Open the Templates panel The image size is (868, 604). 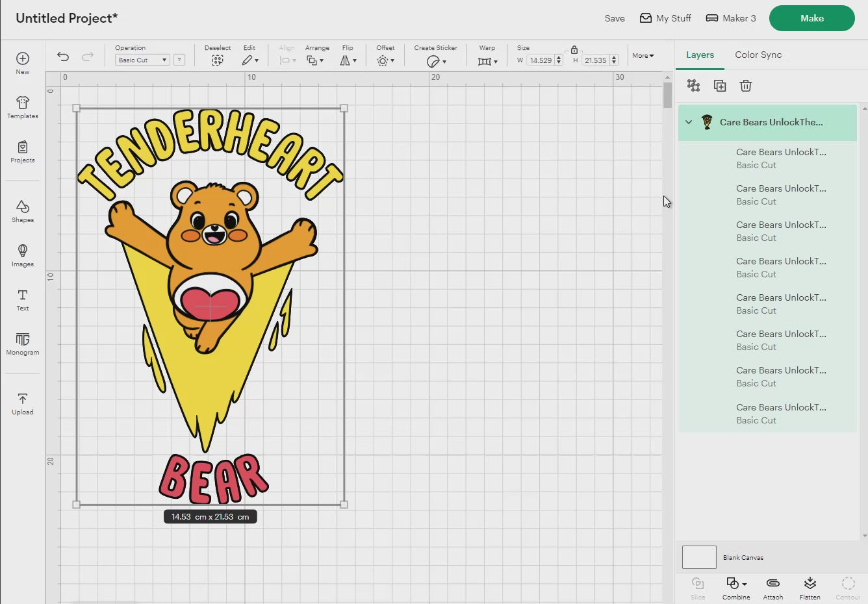[23, 107]
